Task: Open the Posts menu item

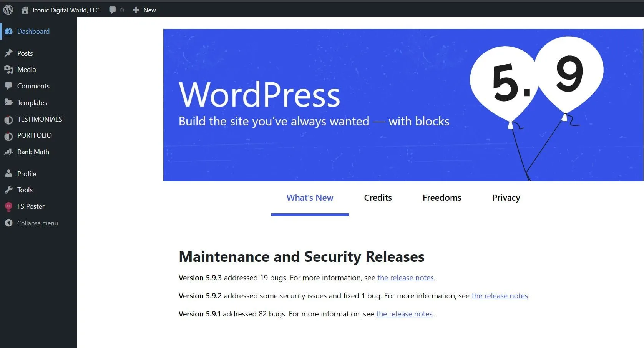Action: (25, 53)
